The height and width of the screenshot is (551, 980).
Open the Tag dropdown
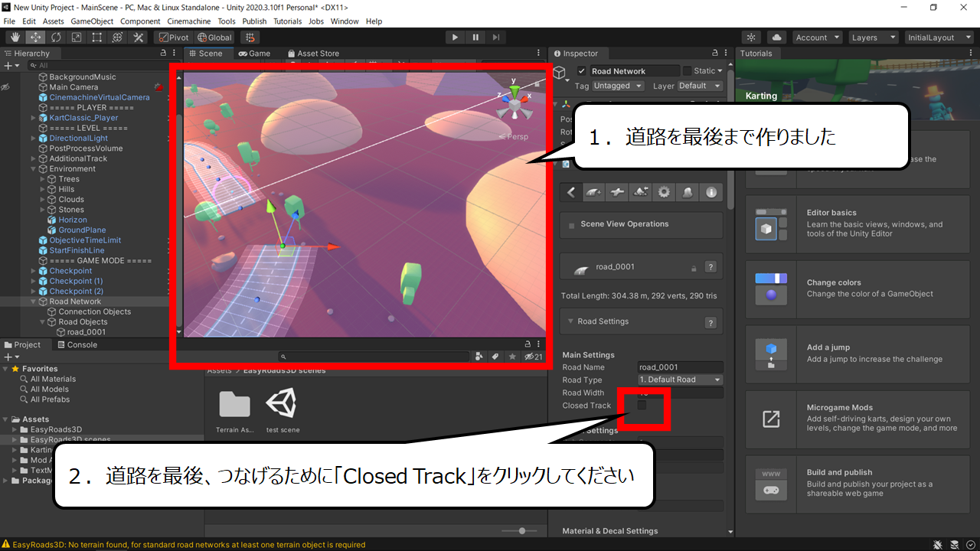(x=618, y=86)
